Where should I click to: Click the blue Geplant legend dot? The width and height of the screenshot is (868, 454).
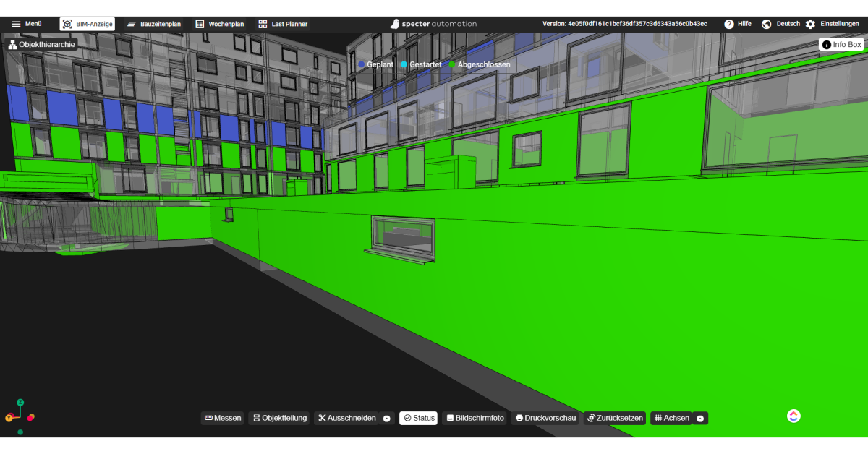(x=361, y=64)
